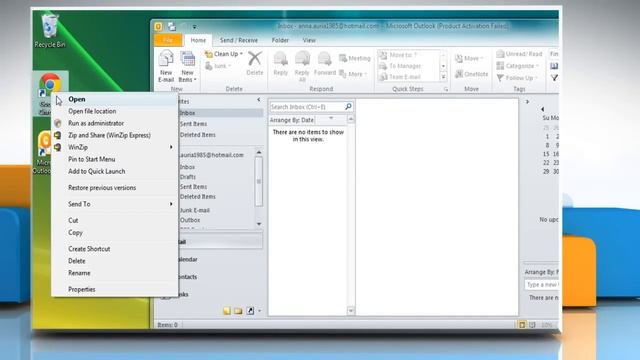640x360 pixels.
Task: Choose Run as administrator
Action: [115, 123]
